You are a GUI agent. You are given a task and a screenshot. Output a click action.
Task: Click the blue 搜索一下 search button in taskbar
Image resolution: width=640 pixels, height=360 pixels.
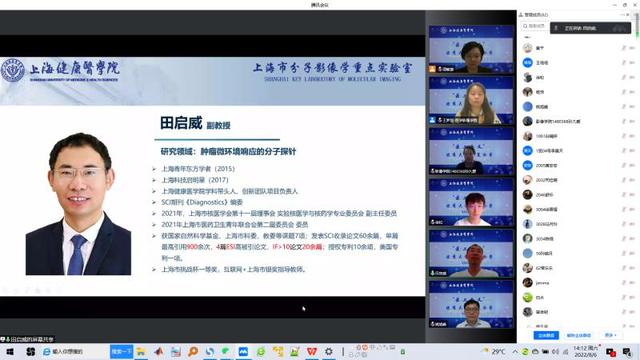(121, 351)
